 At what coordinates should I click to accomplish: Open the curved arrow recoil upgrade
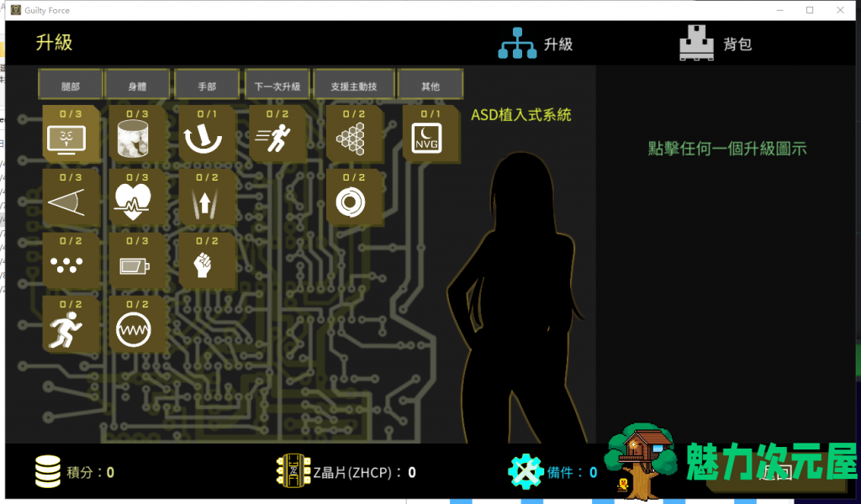206,134
